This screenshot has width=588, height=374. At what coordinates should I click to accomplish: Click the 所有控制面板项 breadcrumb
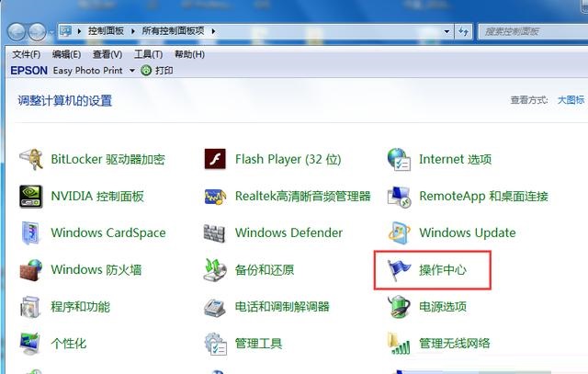tap(173, 30)
